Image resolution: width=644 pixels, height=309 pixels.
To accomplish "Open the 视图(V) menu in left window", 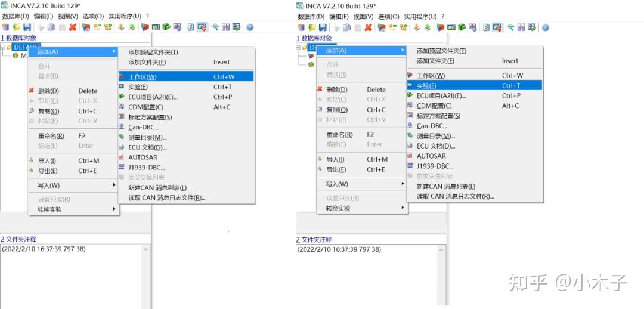I will [68, 17].
